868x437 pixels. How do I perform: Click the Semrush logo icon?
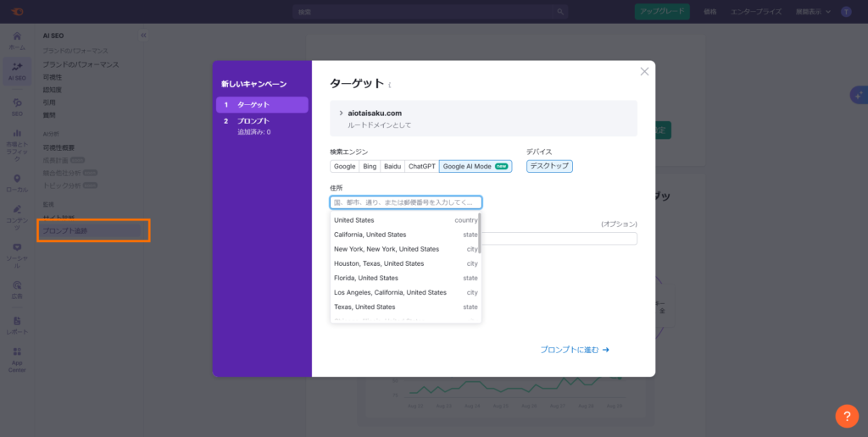coord(18,11)
